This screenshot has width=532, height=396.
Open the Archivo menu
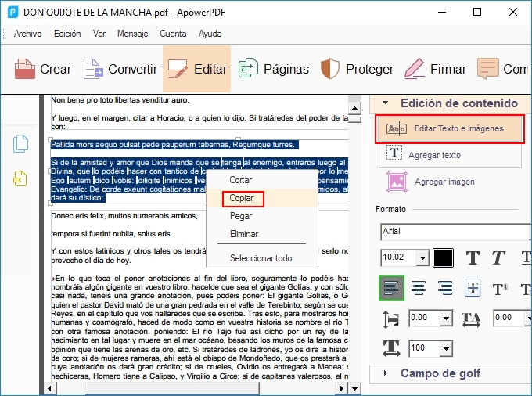28,34
